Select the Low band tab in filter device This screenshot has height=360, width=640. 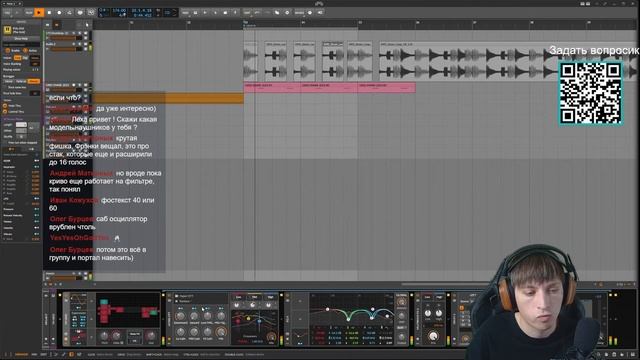click(238, 297)
